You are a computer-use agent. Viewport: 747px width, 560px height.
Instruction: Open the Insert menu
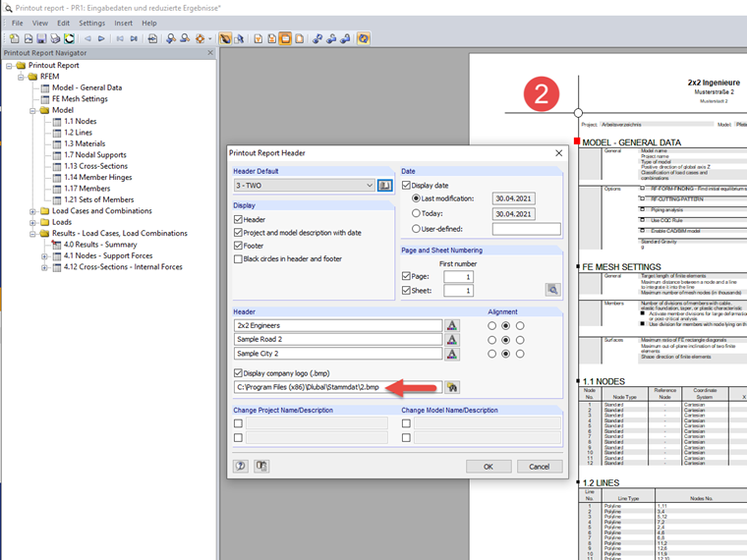click(x=124, y=23)
